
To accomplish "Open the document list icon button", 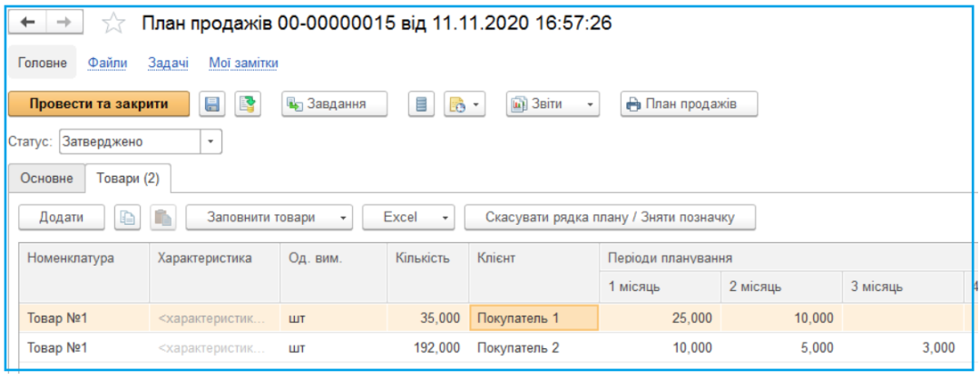I will click(x=420, y=104).
